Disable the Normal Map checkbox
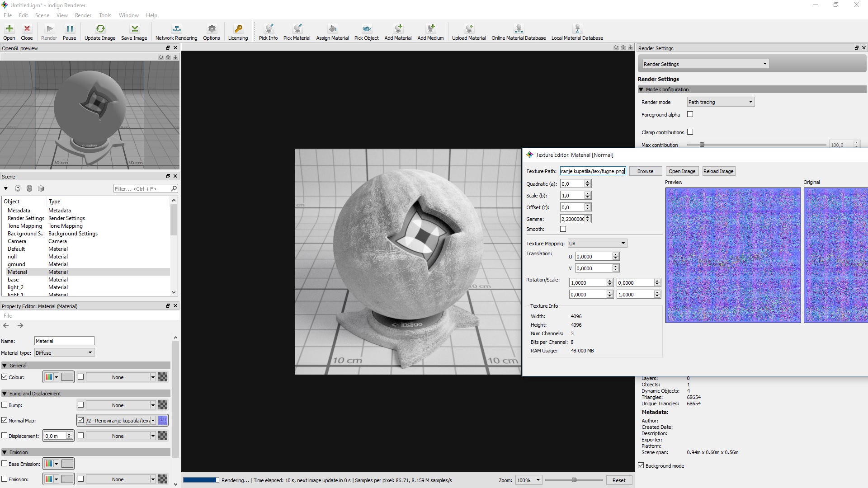Screen dimensions: 868x488 pos(5,420)
